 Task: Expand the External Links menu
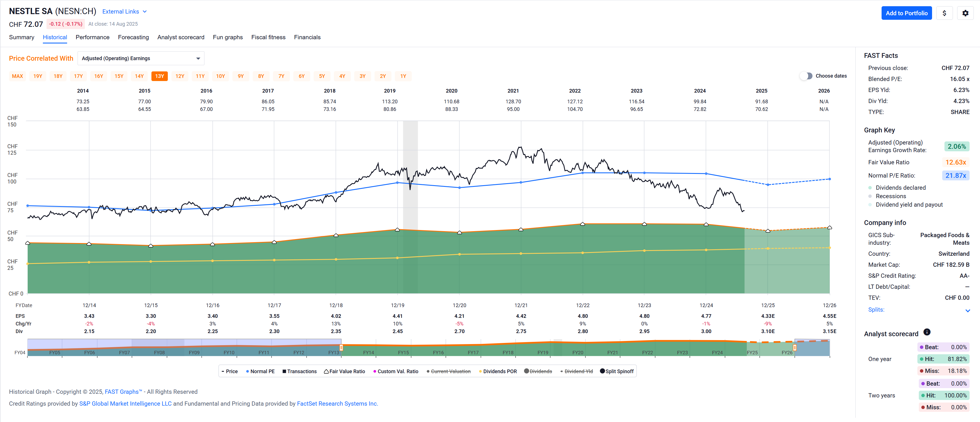tap(124, 11)
